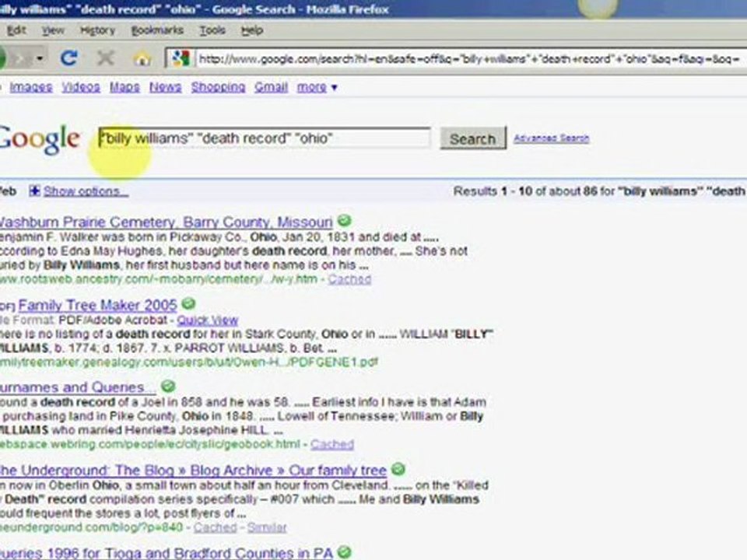The width and height of the screenshot is (747, 560).
Task: Go to Google Images link
Action: click(31, 87)
